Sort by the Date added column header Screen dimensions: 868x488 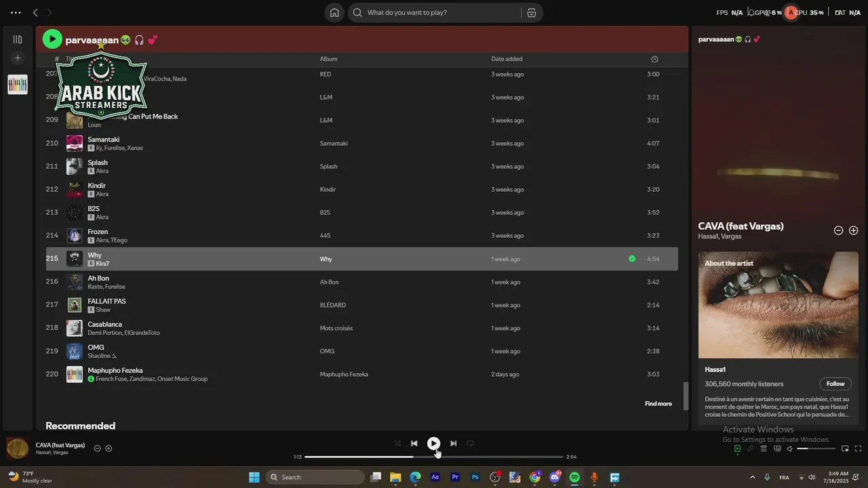[507, 59]
